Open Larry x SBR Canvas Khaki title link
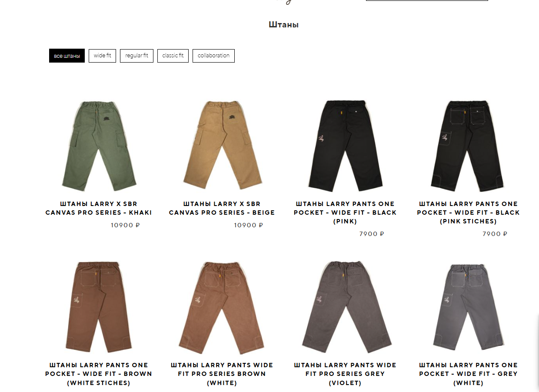 click(99, 208)
